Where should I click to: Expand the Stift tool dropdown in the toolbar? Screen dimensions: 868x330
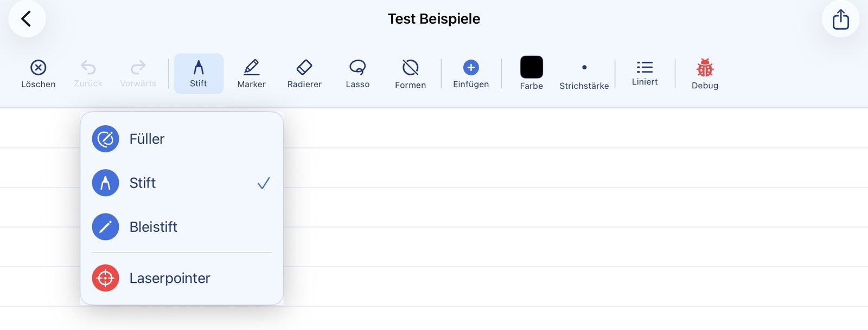click(199, 73)
